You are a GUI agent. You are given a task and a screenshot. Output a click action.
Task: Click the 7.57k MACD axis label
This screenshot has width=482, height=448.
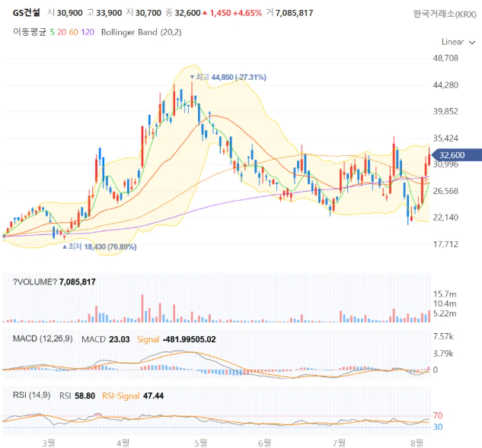tap(443, 336)
